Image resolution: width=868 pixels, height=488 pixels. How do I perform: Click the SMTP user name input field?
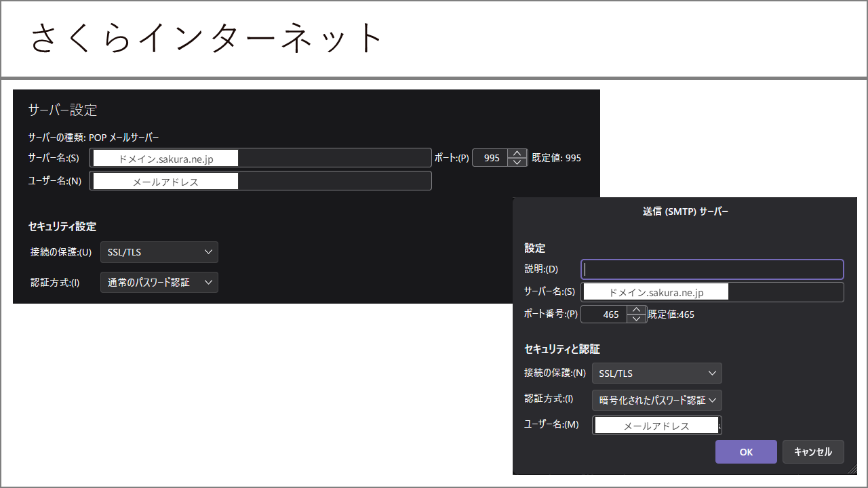click(657, 425)
